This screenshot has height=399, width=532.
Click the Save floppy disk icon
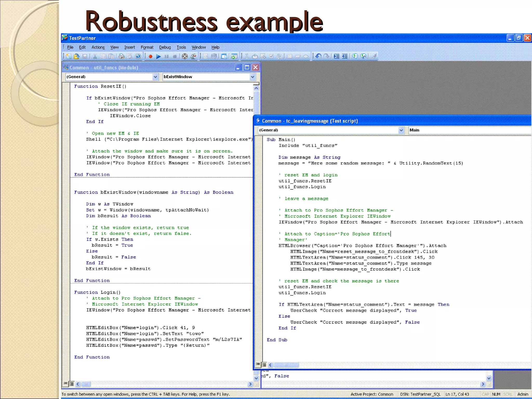point(85,56)
